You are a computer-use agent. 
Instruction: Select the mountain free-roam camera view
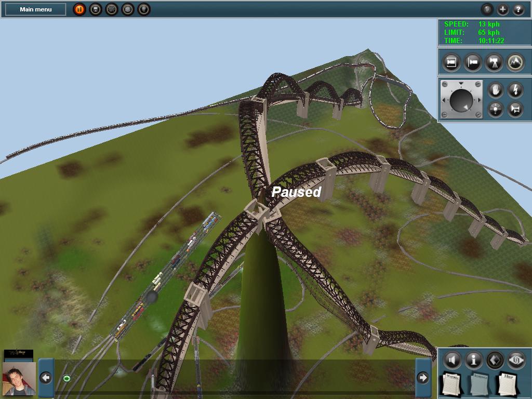coord(515,62)
